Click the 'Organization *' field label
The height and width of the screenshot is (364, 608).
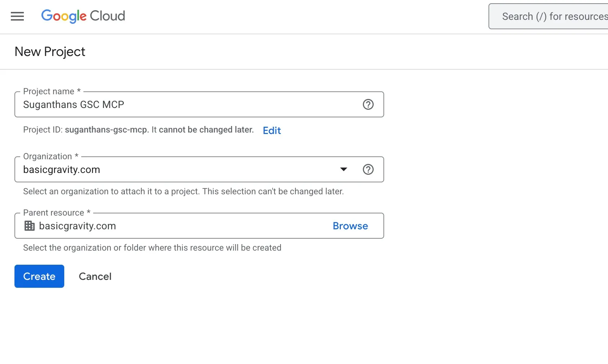pyautogui.click(x=51, y=156)
